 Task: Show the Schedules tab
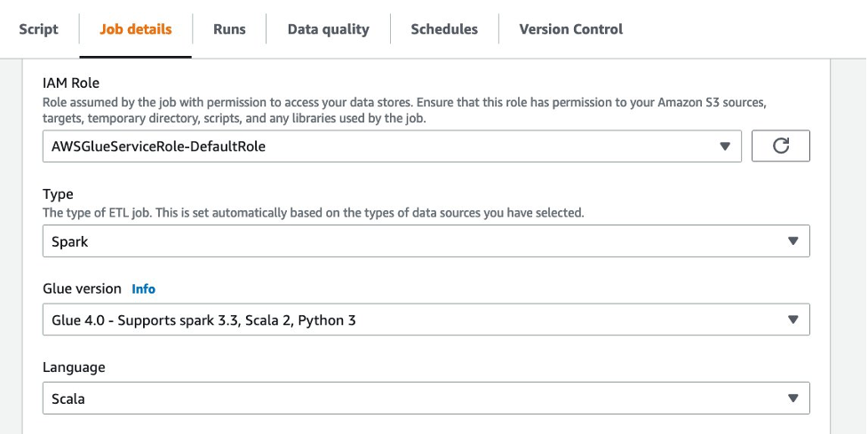[444, 29]
